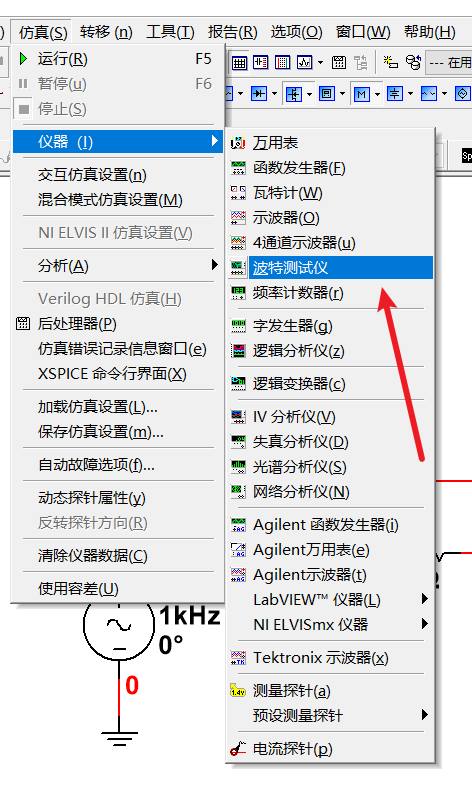Click the 万用表 multimeter icon

238,143
